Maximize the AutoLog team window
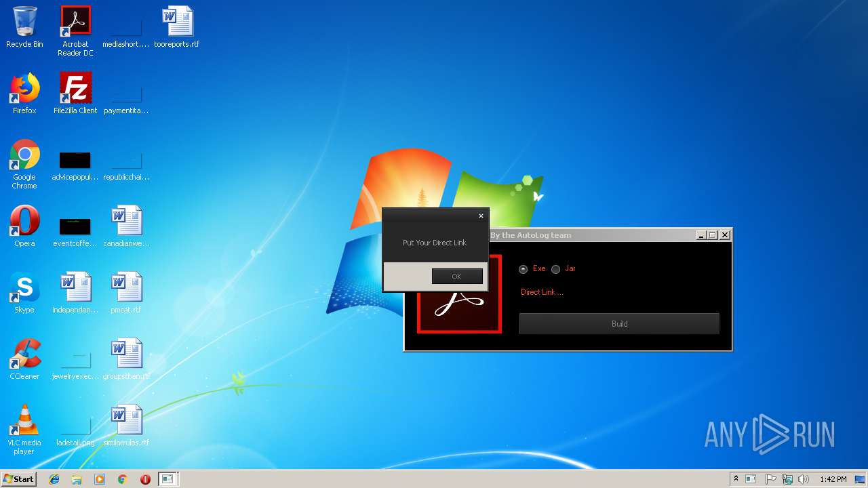This screenshot has height=488, width=868. pos(713,235)
